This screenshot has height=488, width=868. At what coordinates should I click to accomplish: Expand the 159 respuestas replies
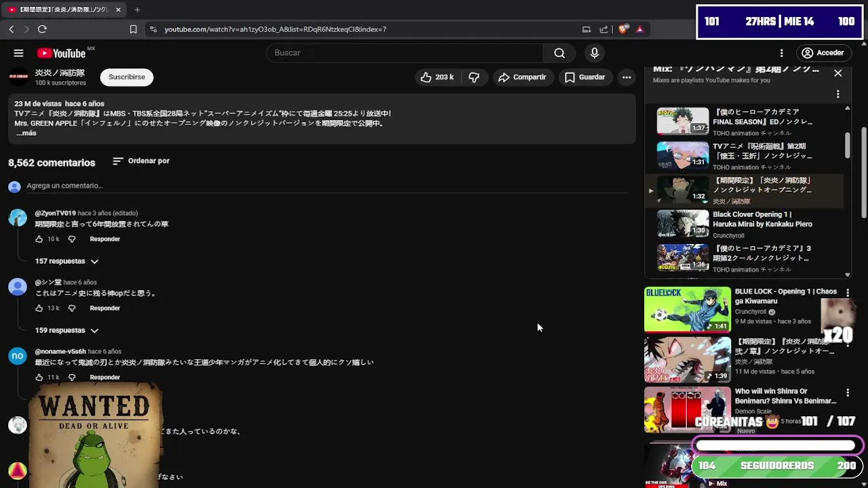tap(67, 331)
